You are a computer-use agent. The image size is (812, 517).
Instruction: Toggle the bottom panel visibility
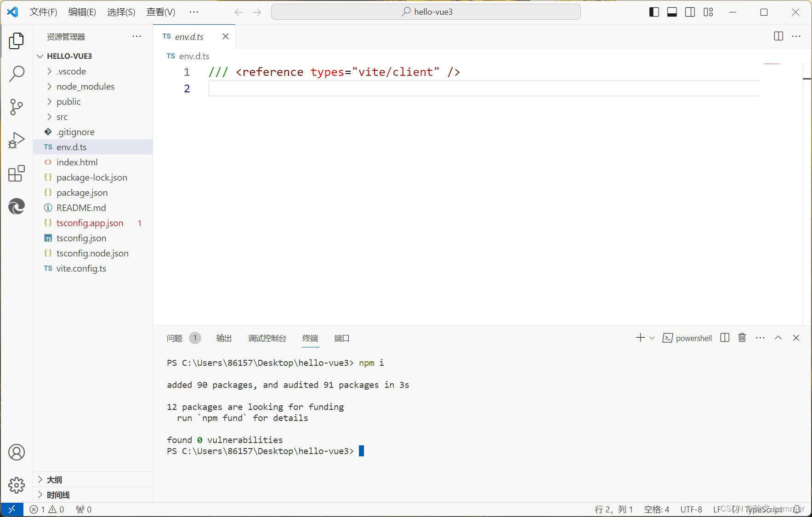pyautogui.click(x=672, y=12)
